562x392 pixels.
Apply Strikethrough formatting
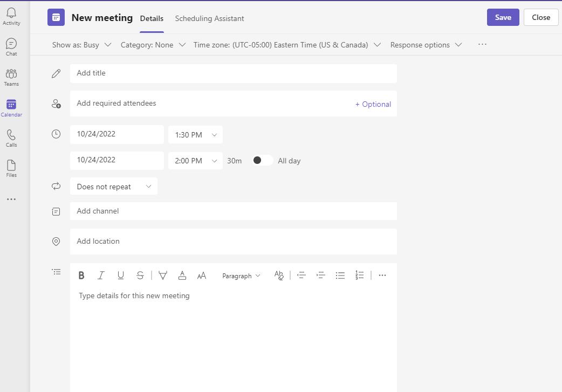coord(140,276)
